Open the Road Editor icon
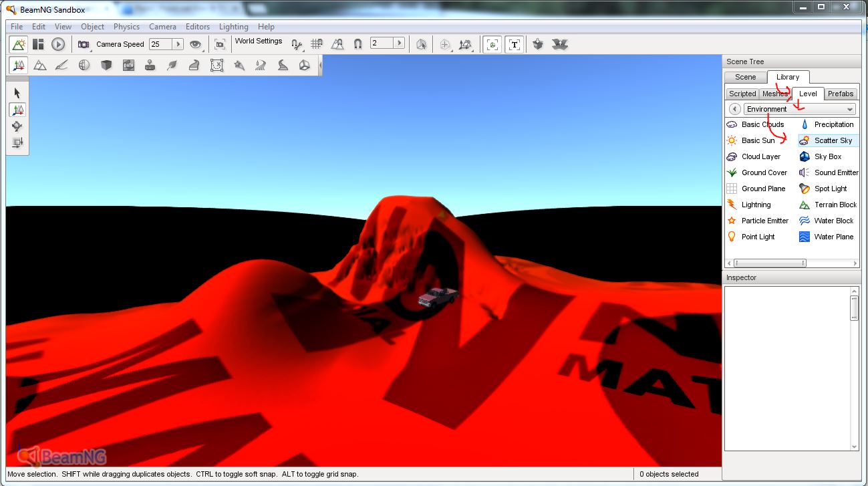Viewport: 868px width, 486px height. pos(283,65)
